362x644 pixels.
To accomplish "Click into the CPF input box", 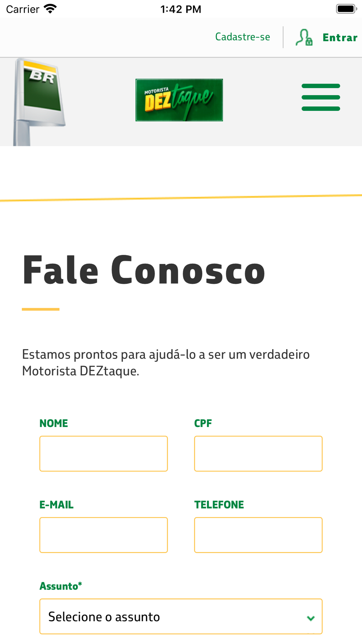I will (x=258, y=453).
